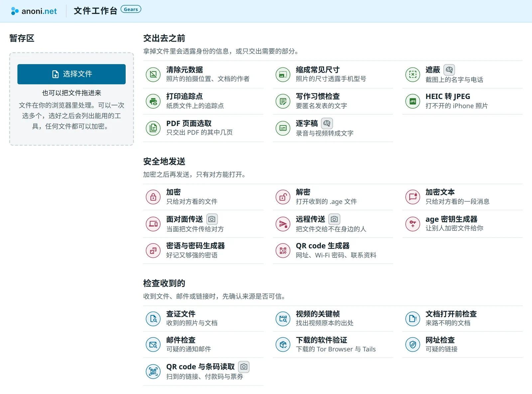Click the 检查收到的 section heading
The width and height of the screenshot is (532, 394).
pyautogui.click(x=164, y=283)
